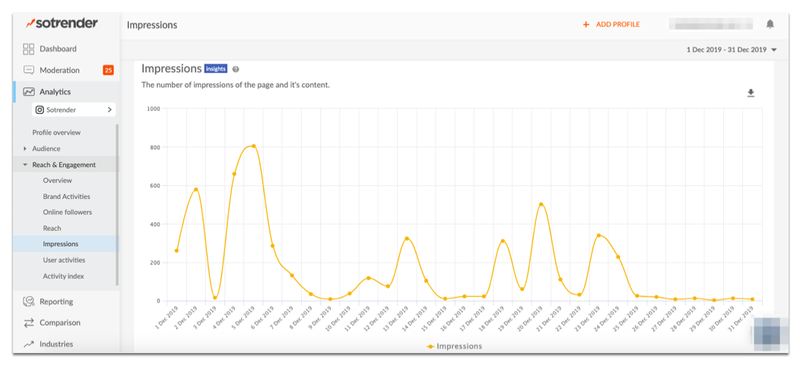Open Reach & Engagement Overview
The width and height of the screenshot is (800, 366).
(58, 180)
